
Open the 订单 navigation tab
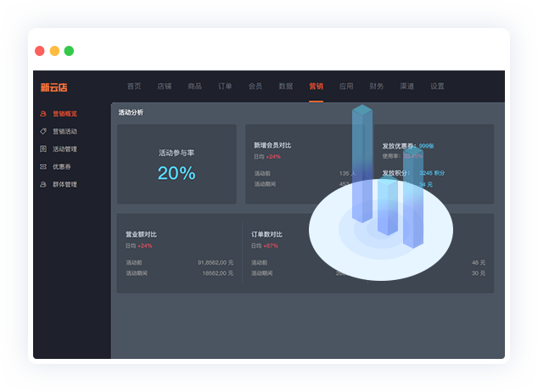[x=225, y=87]
